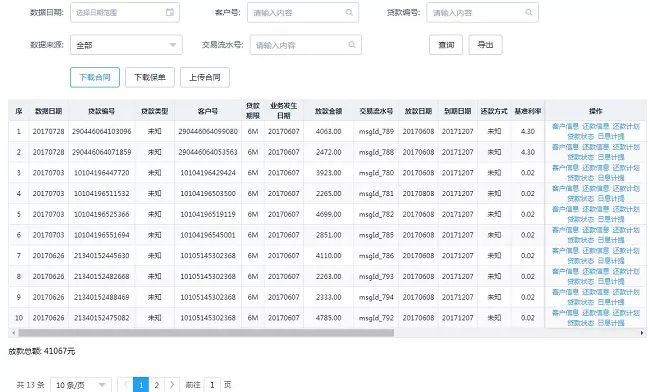
Task: Click the 共 13 条 total count text
Action: [30, 385]
